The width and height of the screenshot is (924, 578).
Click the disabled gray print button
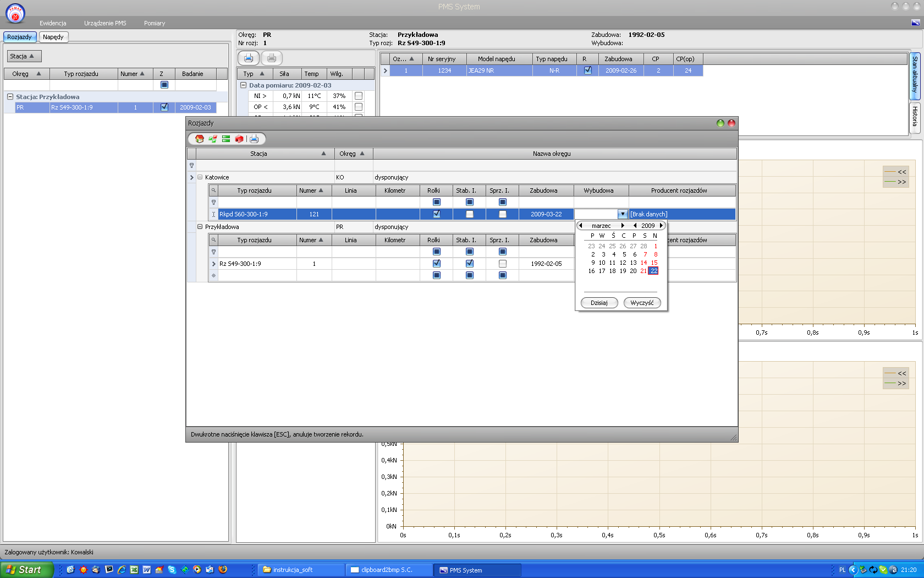(272, 58)
